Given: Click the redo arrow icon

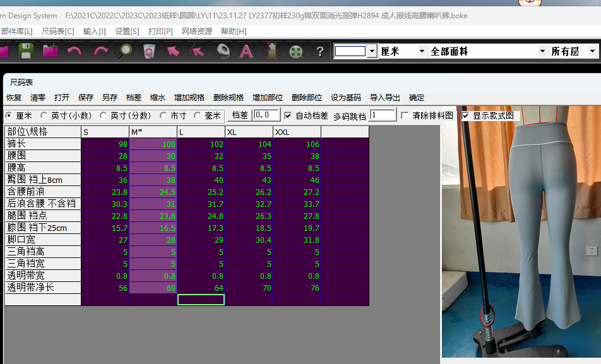Looking at the screenshot, I should click(x=100, y=50).
